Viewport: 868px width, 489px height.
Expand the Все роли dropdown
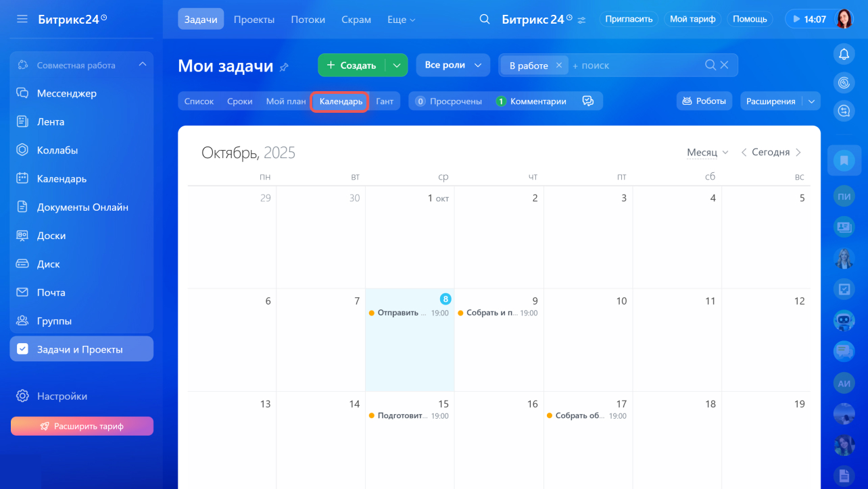452,65
